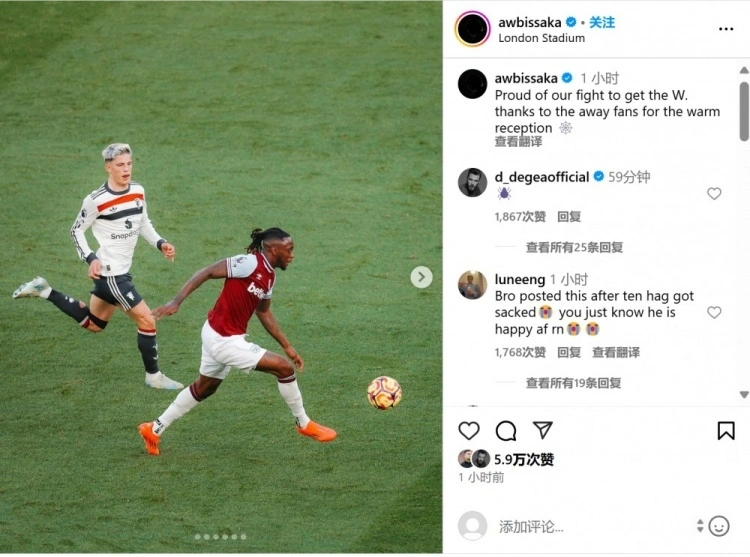750x557 pixels.
Task: Like d_degeaofficial's comment
Action: pyautogui.click(x=714, y=194)
